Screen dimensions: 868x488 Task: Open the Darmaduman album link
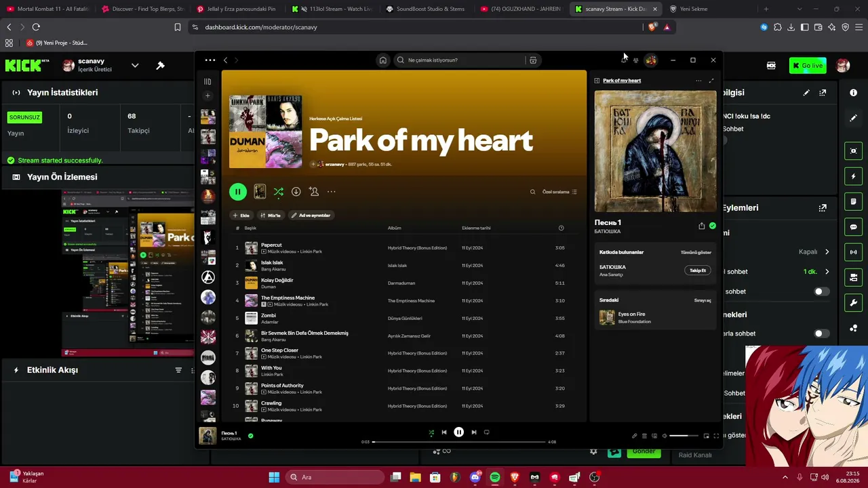pyautogui.click(x=401, y=283)
